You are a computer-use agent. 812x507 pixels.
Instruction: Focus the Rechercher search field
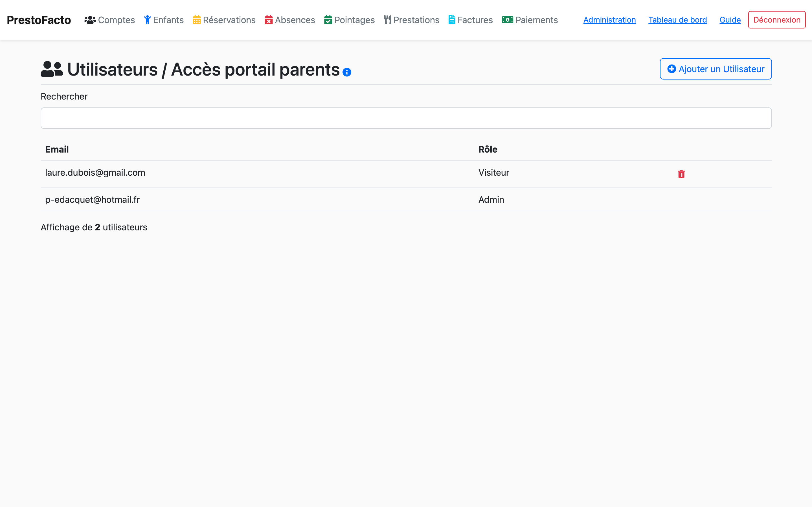(x=406, y=118)
